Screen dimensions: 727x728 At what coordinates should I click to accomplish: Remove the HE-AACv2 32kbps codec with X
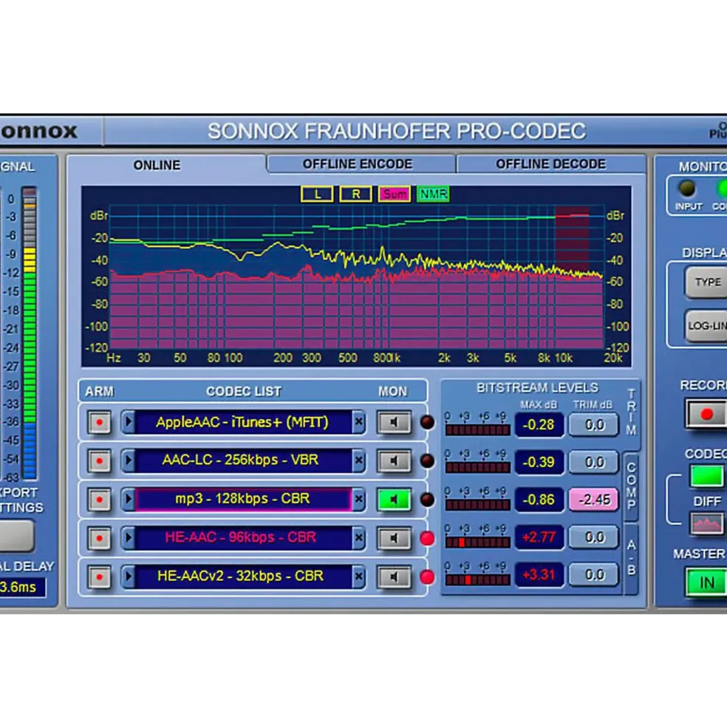click(x=358, y=576)
